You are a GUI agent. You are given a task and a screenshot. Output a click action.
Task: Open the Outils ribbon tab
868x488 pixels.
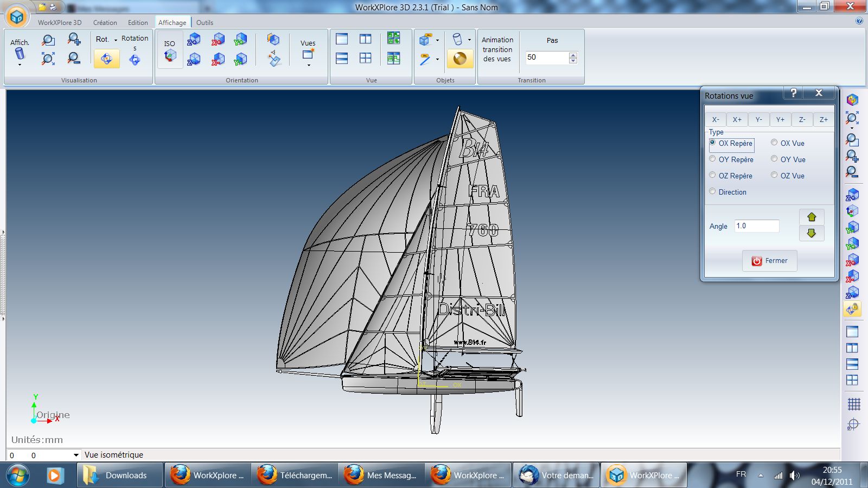205,22
